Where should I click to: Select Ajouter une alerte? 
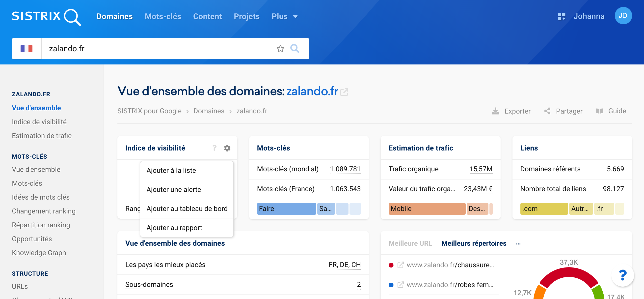pos(187,190)
